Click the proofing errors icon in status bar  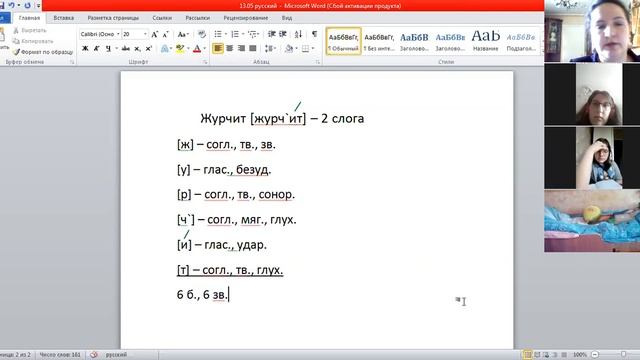[x=94, y=355]
